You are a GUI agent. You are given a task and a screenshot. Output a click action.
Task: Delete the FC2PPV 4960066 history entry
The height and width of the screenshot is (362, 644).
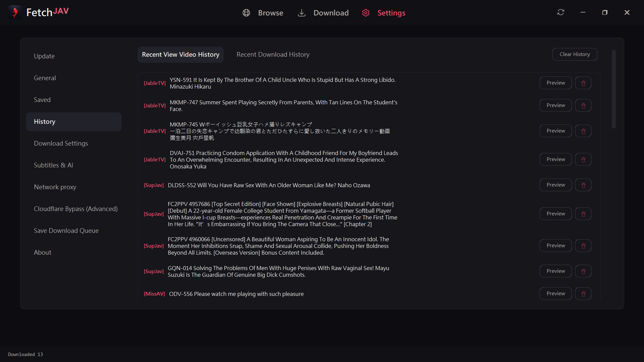pyautogui.click(x=583, y=246)
